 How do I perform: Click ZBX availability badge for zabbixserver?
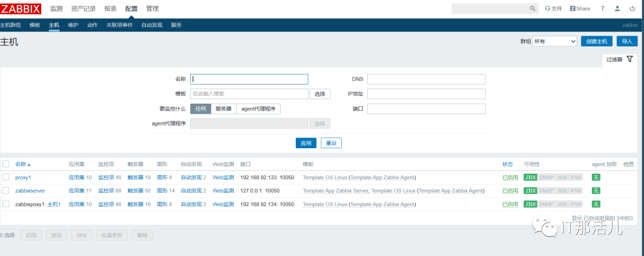coord(531,191)
